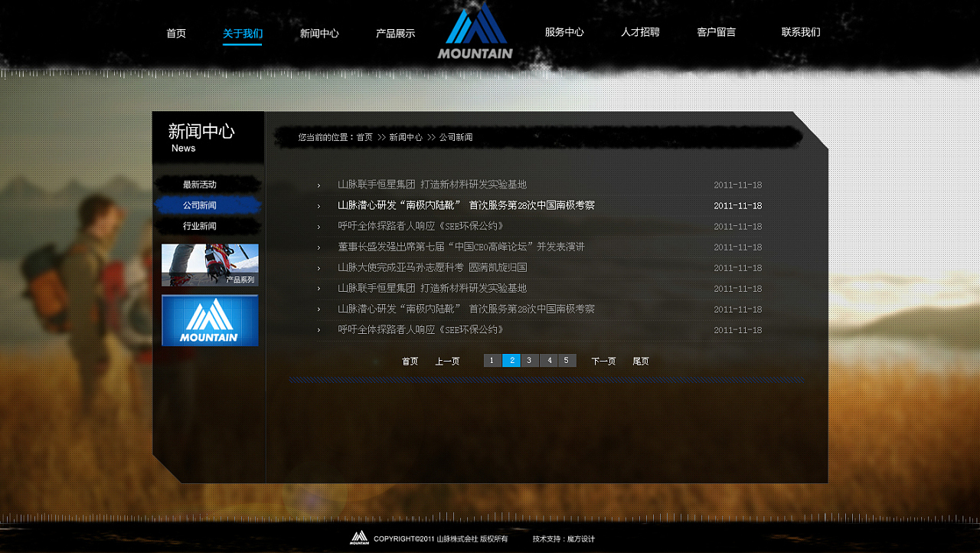Image resolution: width=980 pixels, height=553 pixels.
Task: Jump to page 3 in pagination
Action: pyautogui.click(x=530, y=361)
